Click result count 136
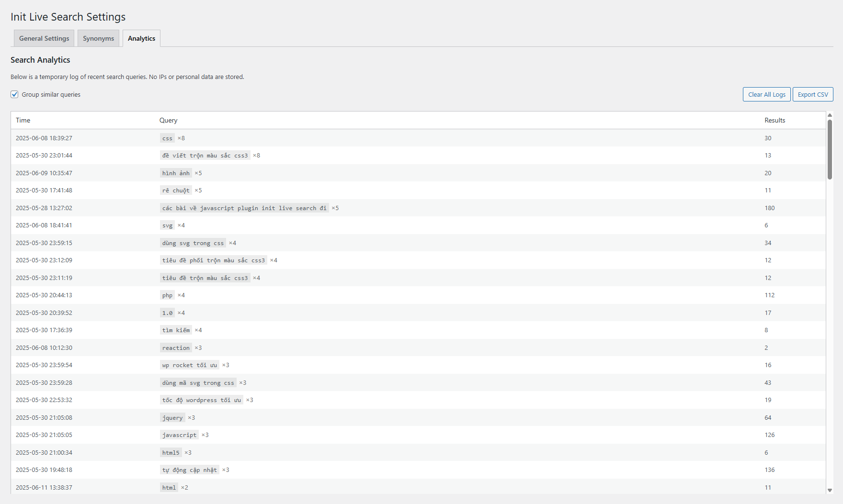 (770, 470)
